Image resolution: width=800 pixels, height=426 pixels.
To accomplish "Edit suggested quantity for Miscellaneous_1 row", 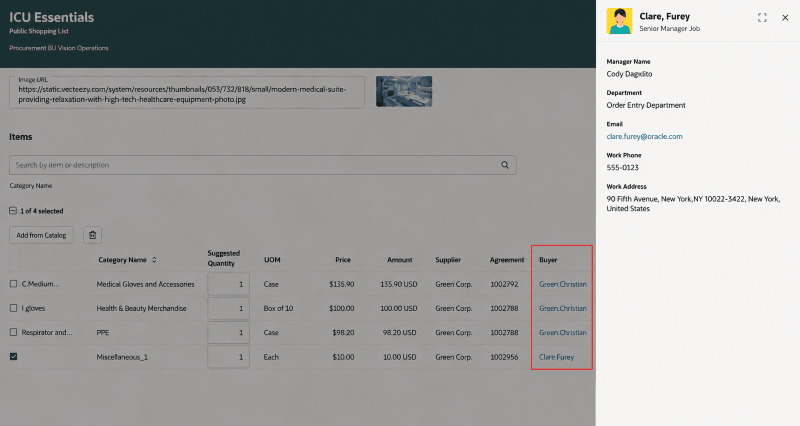I will (x=228, y=357).
